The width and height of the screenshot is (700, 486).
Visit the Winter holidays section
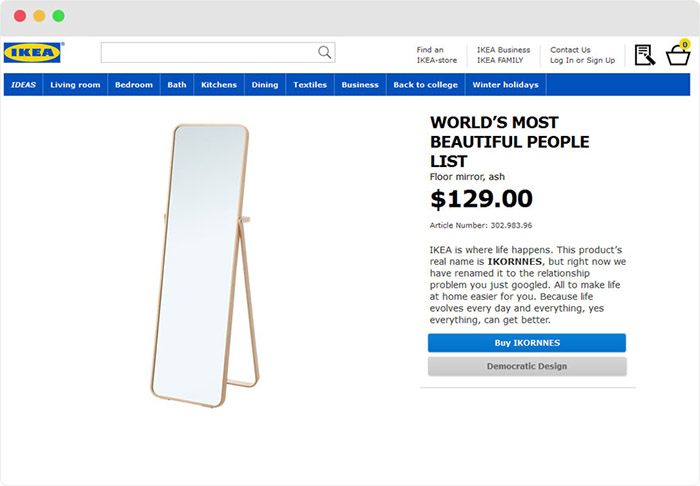[506, 85]
